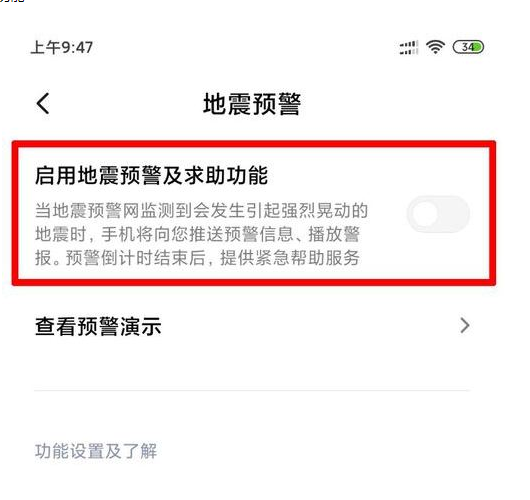Tap the green battery level fill

[x=478, y=47]
